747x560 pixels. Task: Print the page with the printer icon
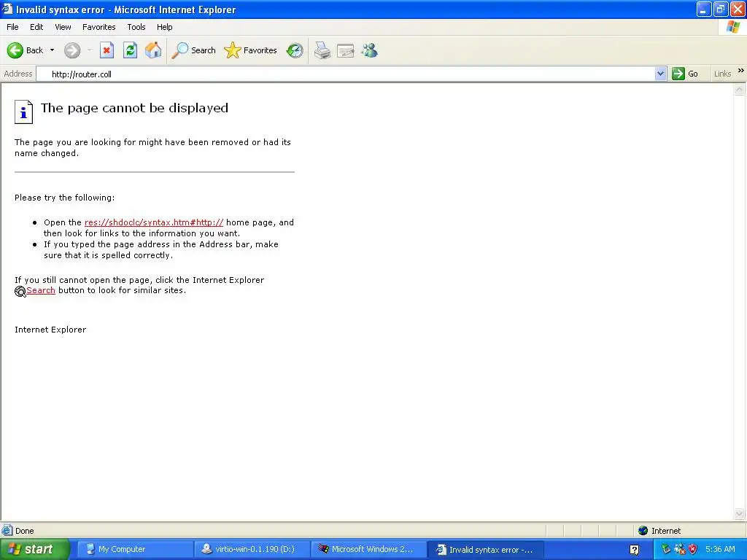click(x=322, y=50)
